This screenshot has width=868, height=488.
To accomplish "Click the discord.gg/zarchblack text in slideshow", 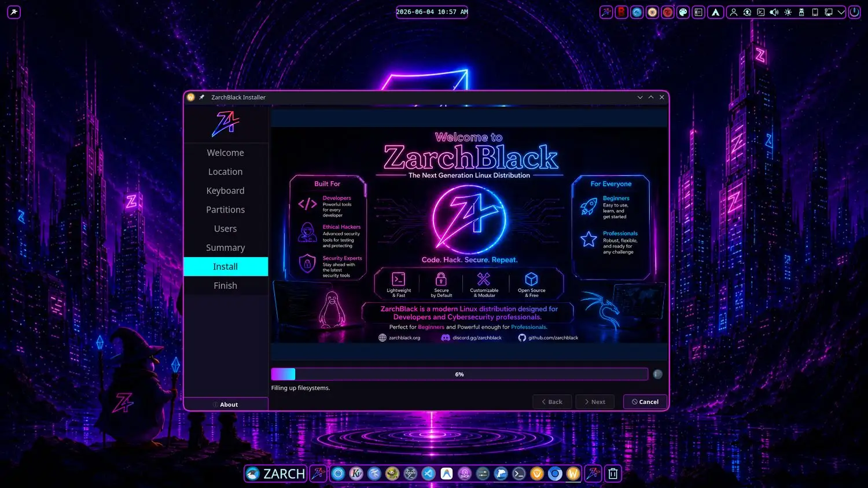I will (477, 338).
